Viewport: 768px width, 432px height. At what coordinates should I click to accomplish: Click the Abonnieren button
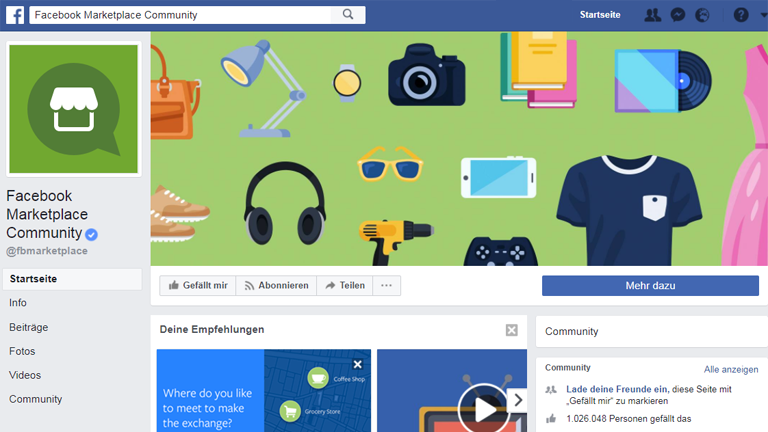coord(276,286)
